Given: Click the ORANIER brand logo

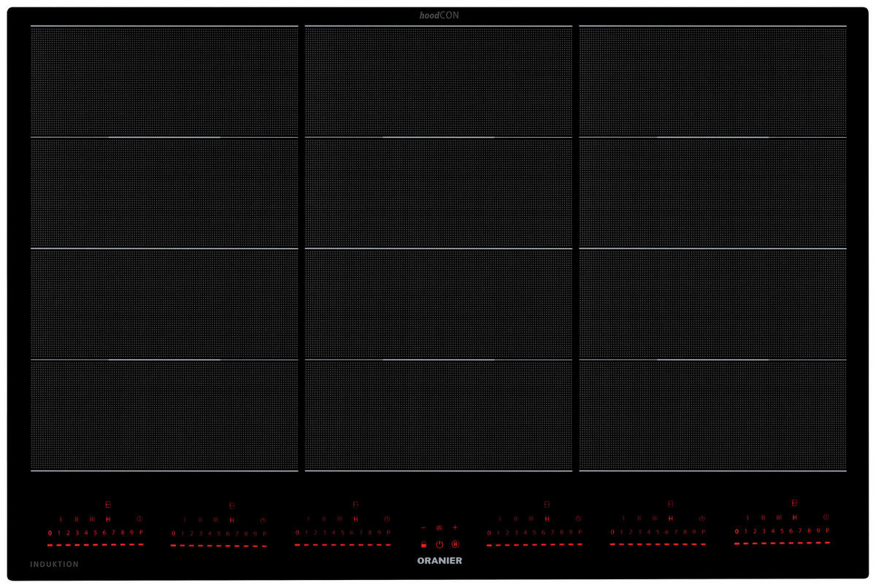Looking at the screenshot, I should [x=439, y=561].
